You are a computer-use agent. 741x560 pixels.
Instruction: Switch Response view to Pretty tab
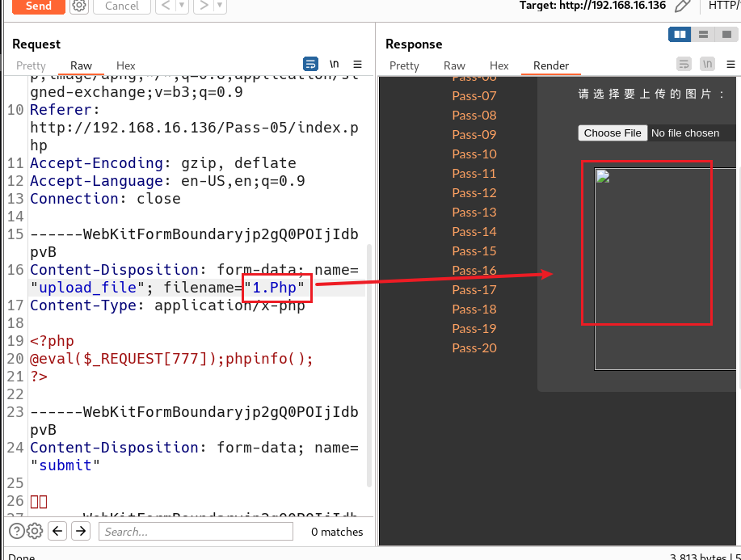pyautogui.click(x=404, y=65)
